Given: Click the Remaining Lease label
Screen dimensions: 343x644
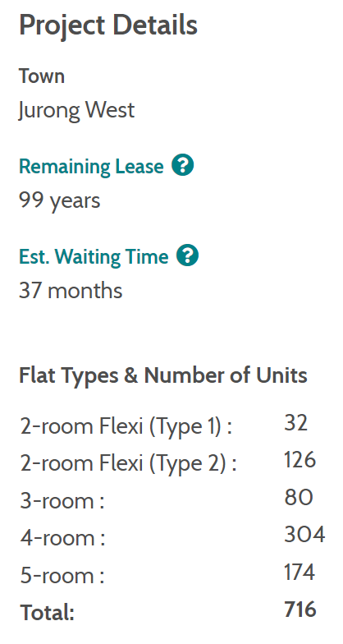Looking at the screenshot, I should [x=91, y=166].
